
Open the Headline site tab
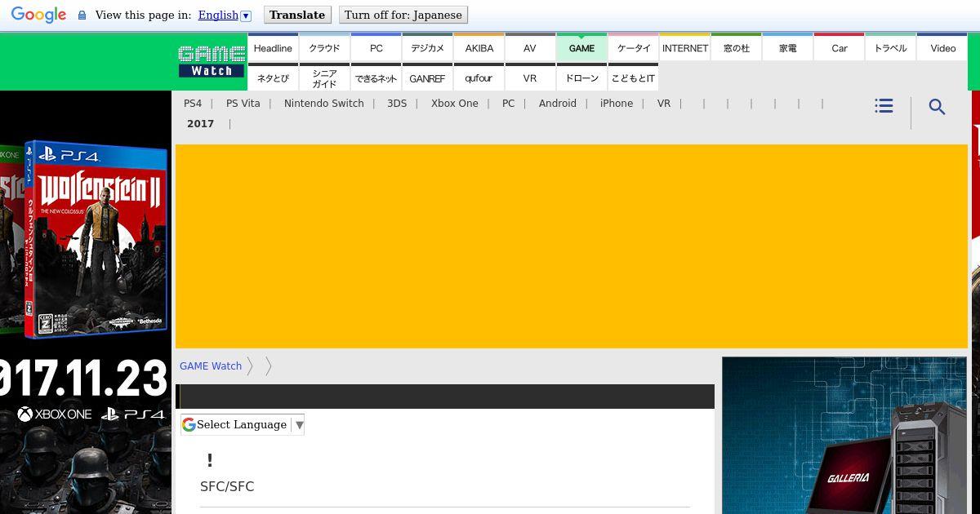(x=273, y=47)
